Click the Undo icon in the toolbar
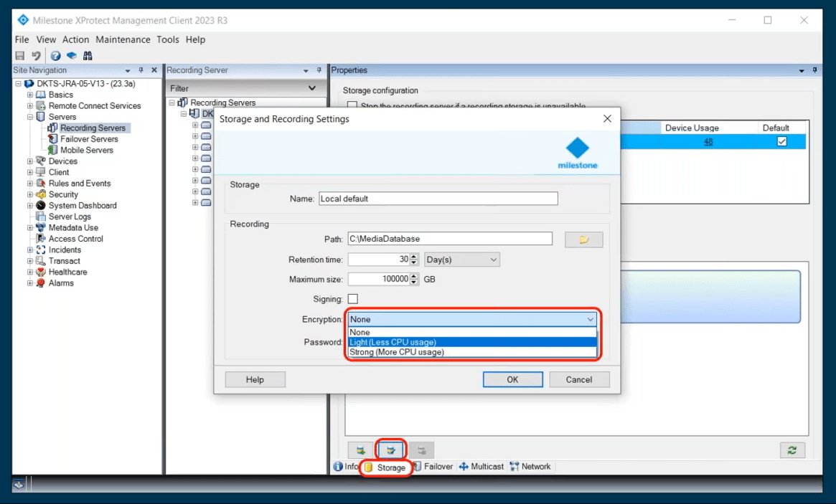 35,55
